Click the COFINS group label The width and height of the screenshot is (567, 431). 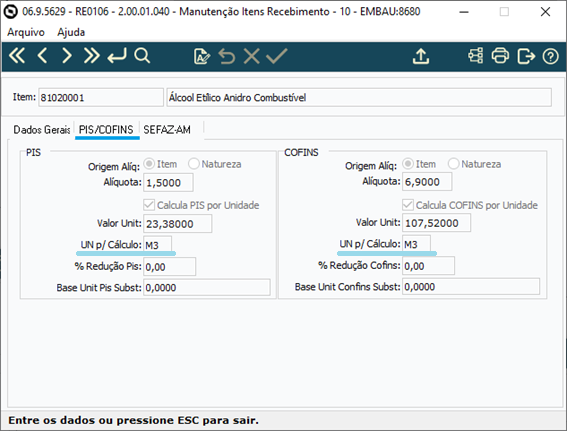pyautogui.click(x=301, y=152)
